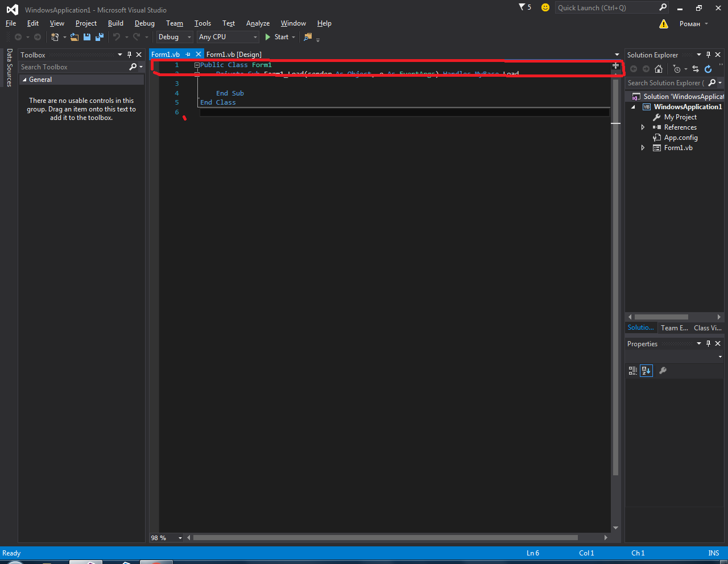Toggle auto-hide pin on Properties panel

(x=708, y=343)
